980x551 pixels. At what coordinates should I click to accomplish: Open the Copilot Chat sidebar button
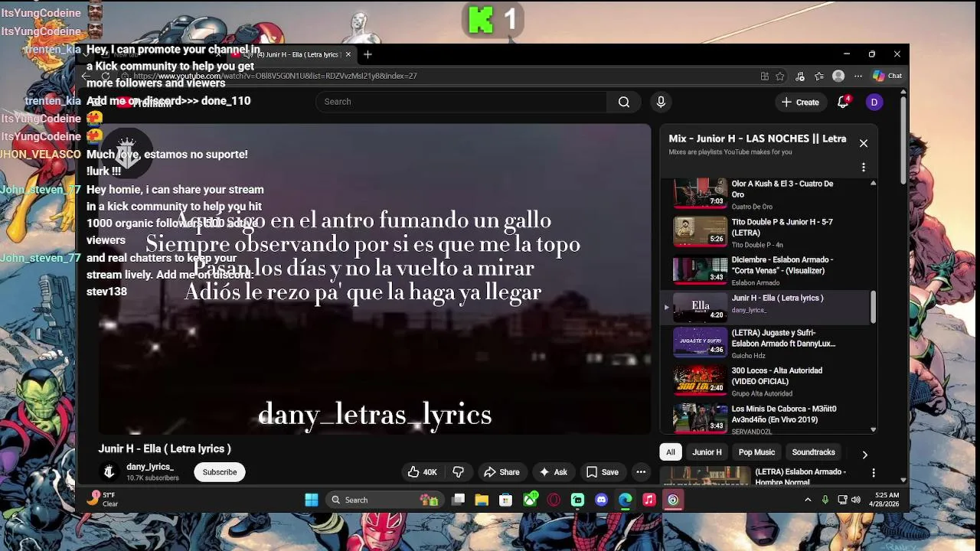[887, 76]
